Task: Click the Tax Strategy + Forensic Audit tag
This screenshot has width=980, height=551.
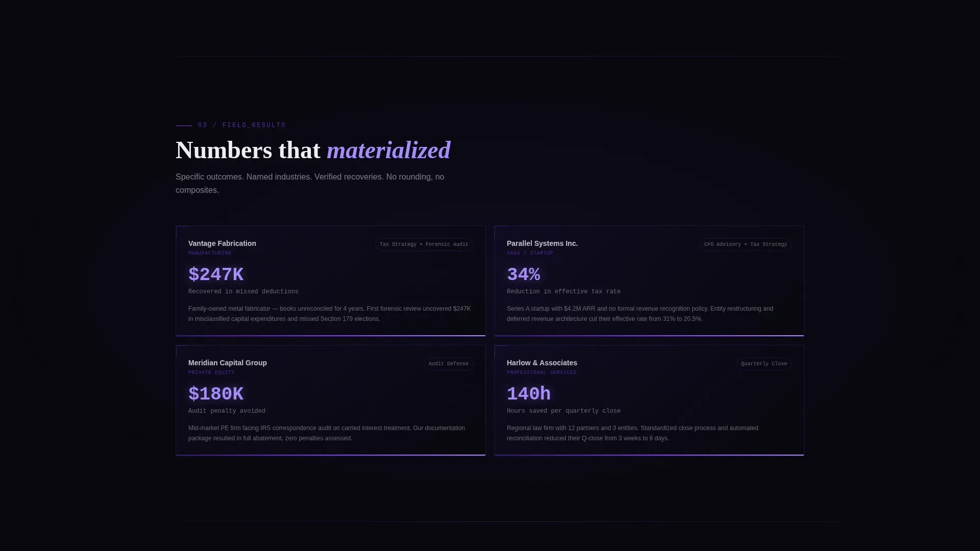Action: 424,245
